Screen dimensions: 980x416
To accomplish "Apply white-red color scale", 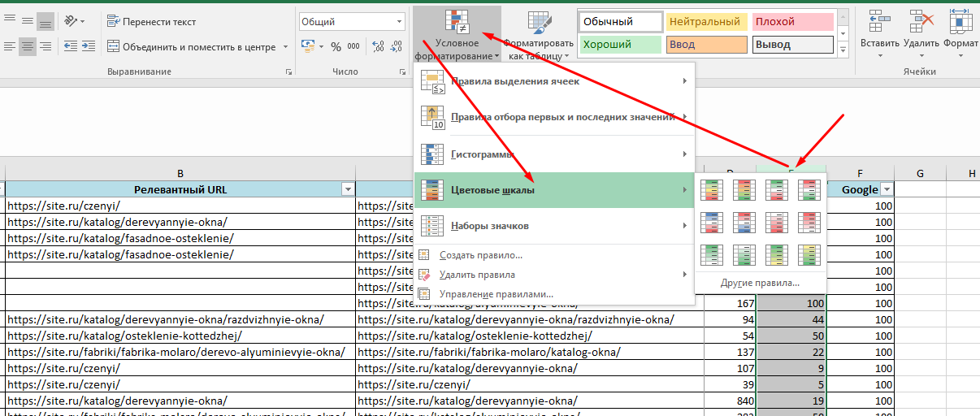I will tap(776, 222).
